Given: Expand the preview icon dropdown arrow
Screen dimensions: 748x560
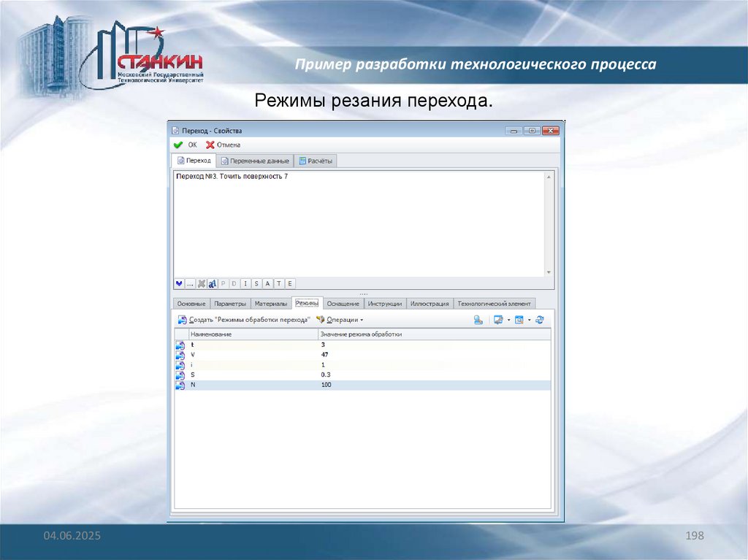Looking at the screenshot, I should (529, 320).
